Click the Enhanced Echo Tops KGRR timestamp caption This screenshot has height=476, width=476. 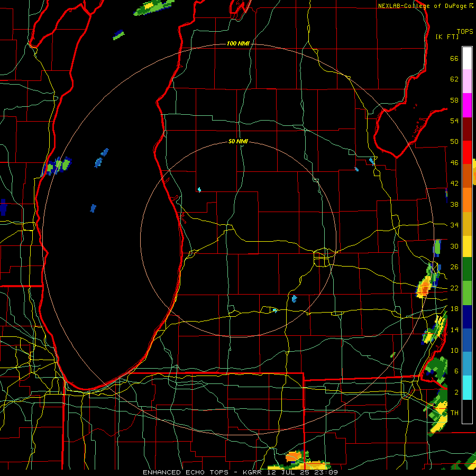[240, 472]
